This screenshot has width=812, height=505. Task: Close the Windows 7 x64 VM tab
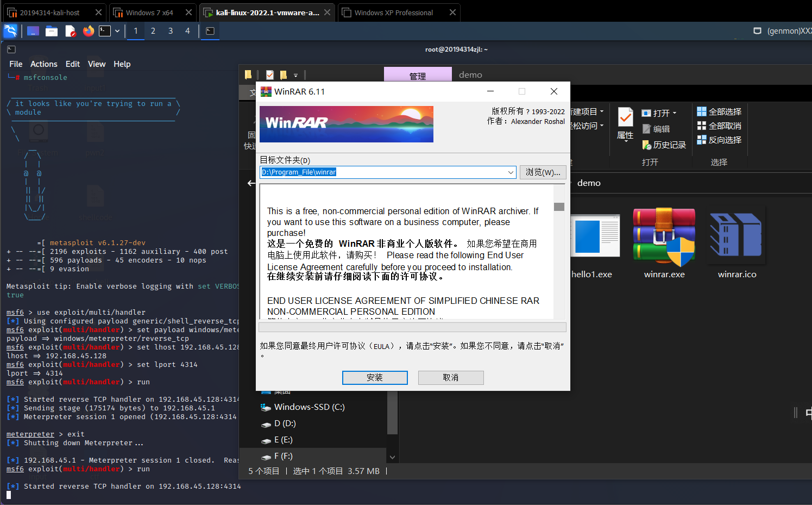[x=188, y=13]
